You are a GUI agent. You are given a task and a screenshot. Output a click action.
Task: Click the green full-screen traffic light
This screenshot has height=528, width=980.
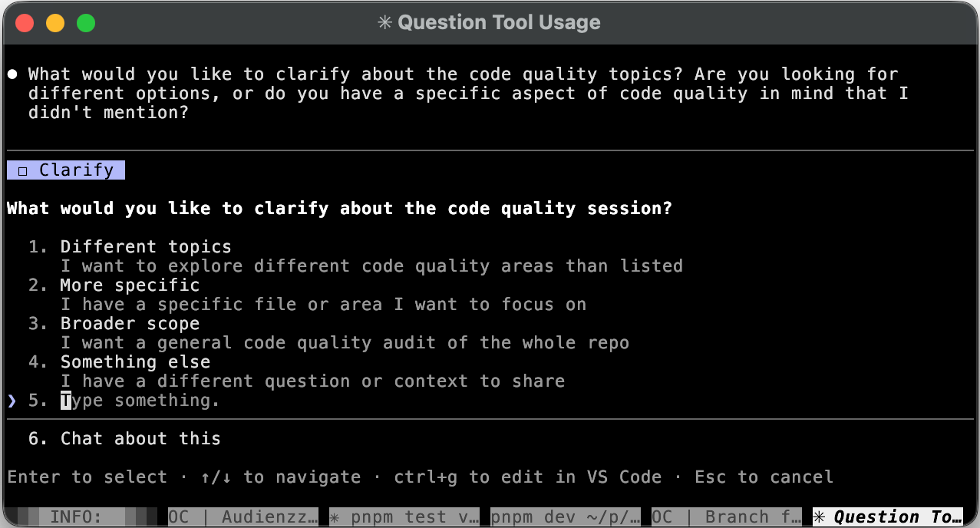click(x=87, y=23)
